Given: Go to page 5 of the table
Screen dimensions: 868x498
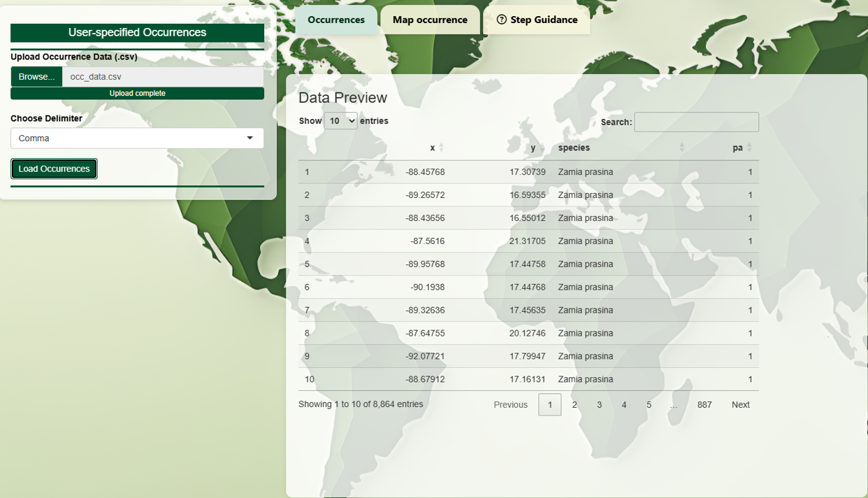Looking at the screenshot, I should pyautogui.click(x=649, y=404).
